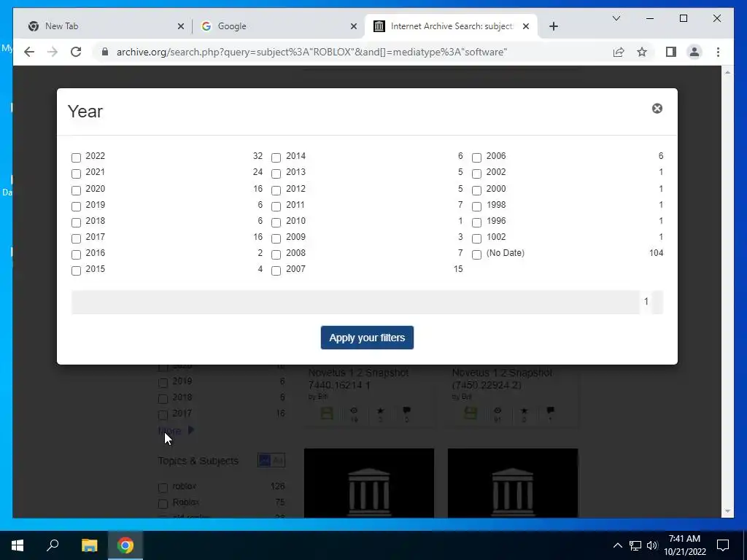
Task: Click the page scrollbar down arrow
Action: 727,511
